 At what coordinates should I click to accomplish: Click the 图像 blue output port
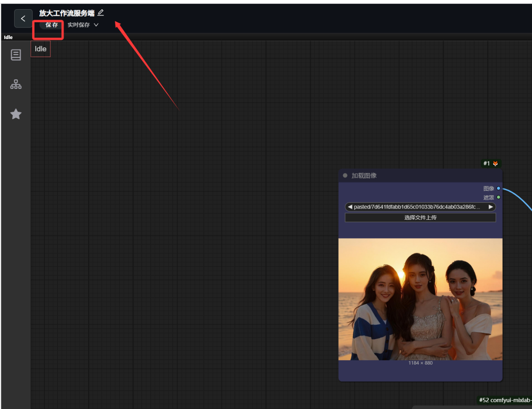coord(498,188)
